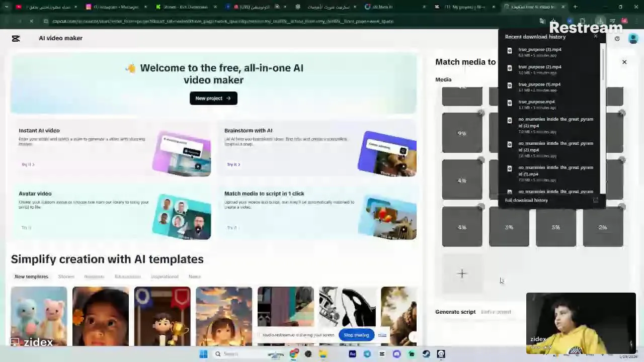Click media tile uploading at 3%
This screenshot has width=644, height=362.
tap(509, 227)
